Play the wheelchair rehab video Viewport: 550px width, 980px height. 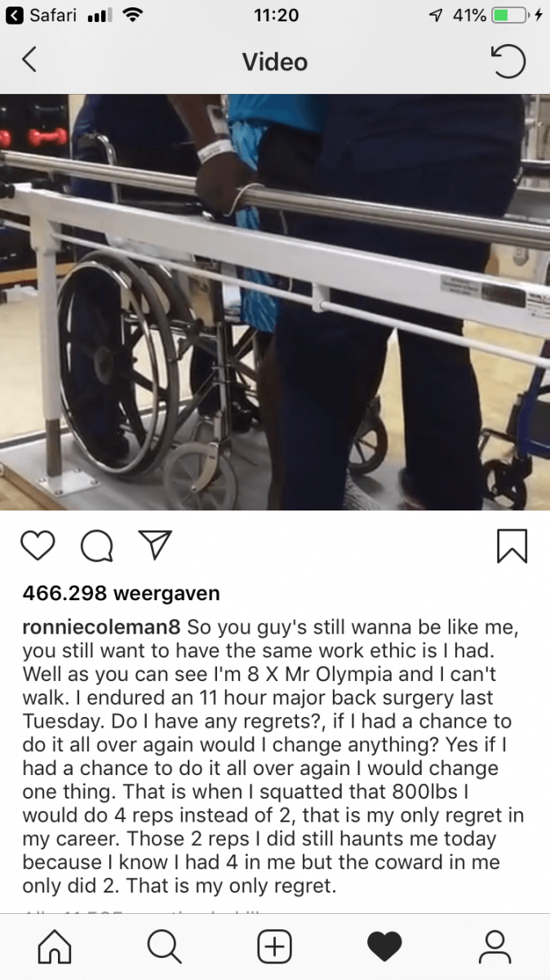click(x=275, y=302)
